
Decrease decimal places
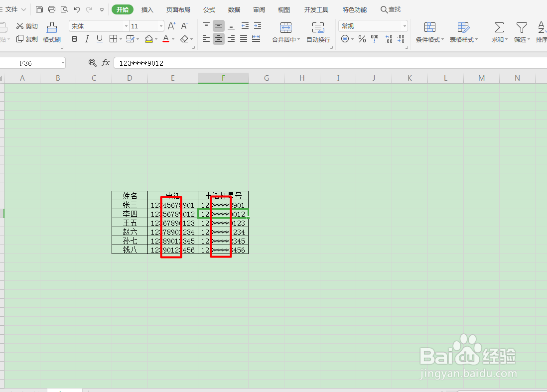401,39
